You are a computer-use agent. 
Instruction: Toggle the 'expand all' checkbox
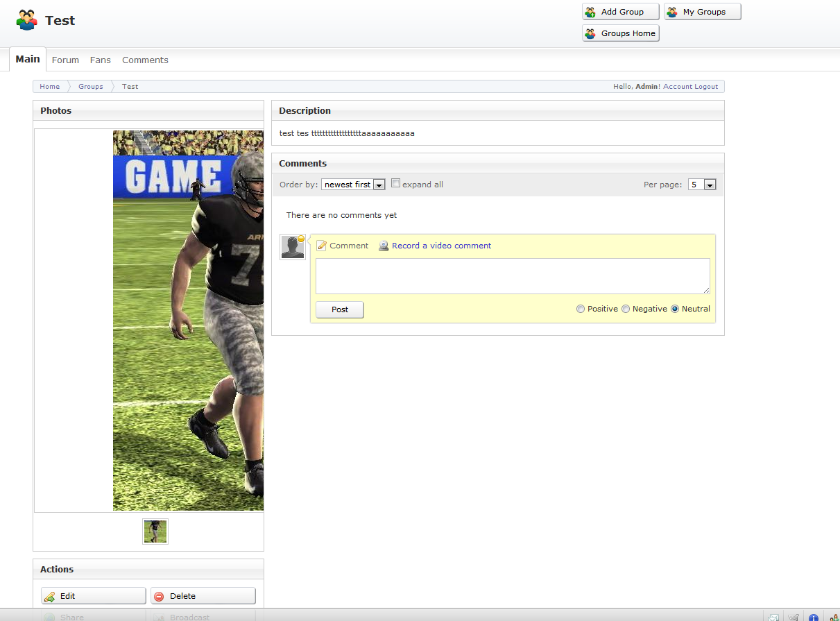(396, 184)
